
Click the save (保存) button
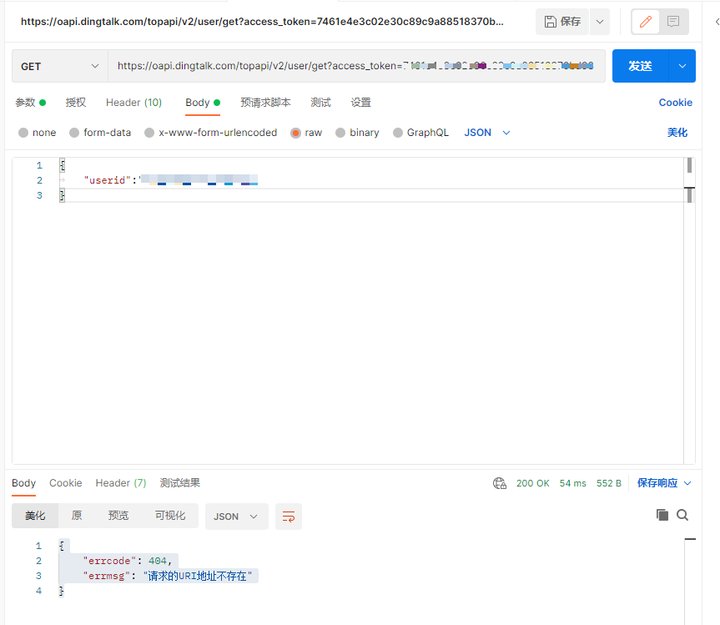click(x=562, y=22)
